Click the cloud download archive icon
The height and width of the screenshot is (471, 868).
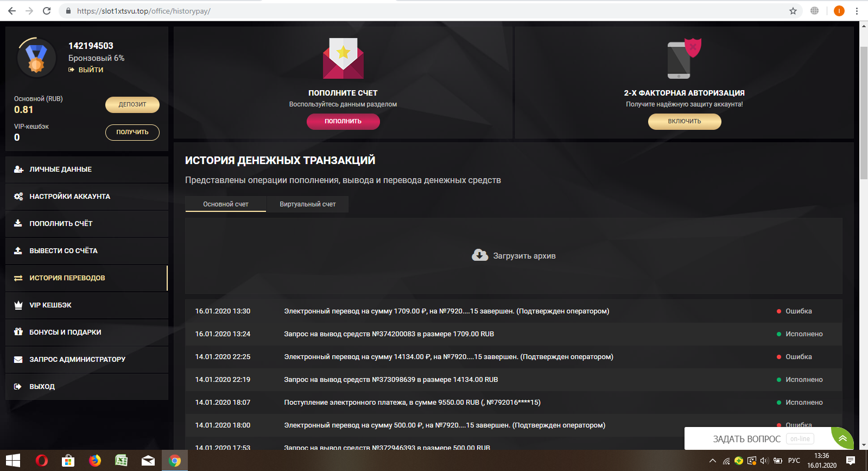pyautogui.click(x=480, y=255)
